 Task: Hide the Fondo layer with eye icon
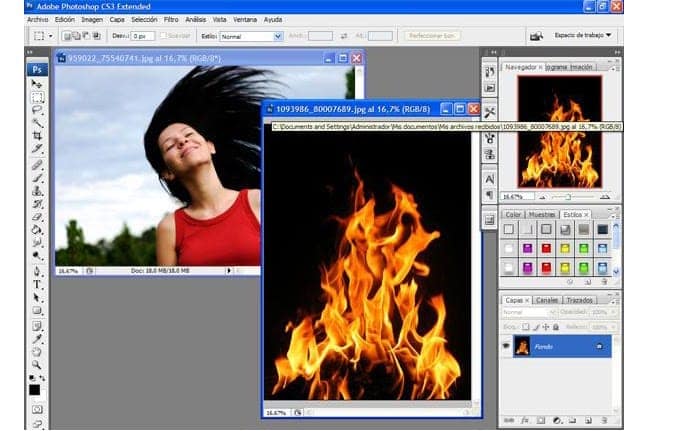tap(506, 345)
